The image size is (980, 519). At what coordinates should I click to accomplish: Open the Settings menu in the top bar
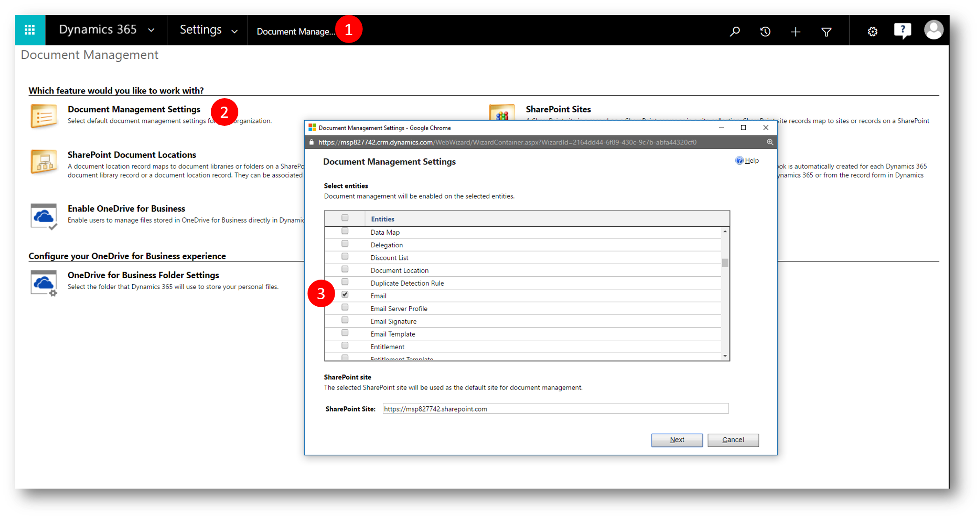(200, 29)
